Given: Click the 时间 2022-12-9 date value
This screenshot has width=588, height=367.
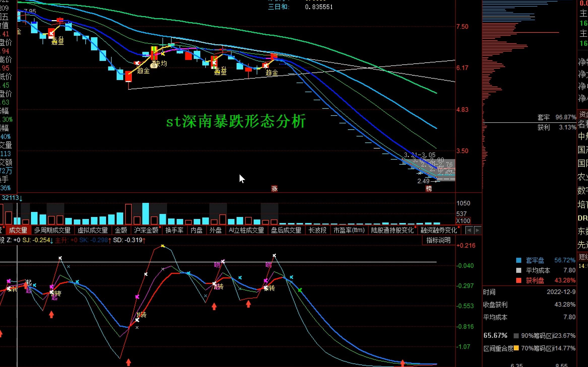Looking at the screenshot, I should click(x=561, y=292).
